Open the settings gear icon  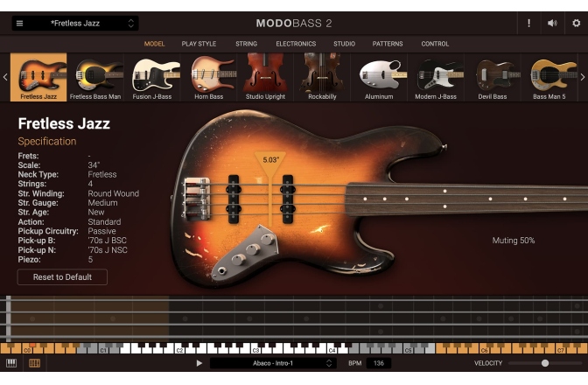click(576, 24)
